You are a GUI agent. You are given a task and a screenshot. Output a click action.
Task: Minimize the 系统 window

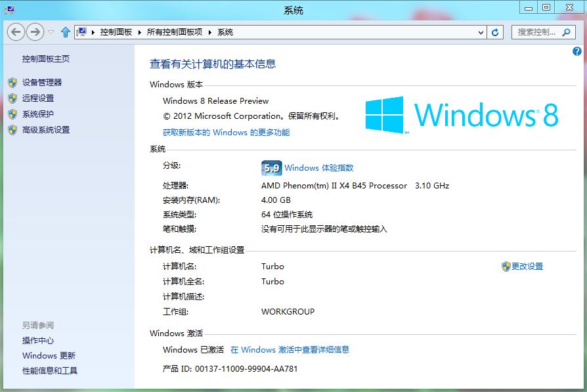click(528, 7)
